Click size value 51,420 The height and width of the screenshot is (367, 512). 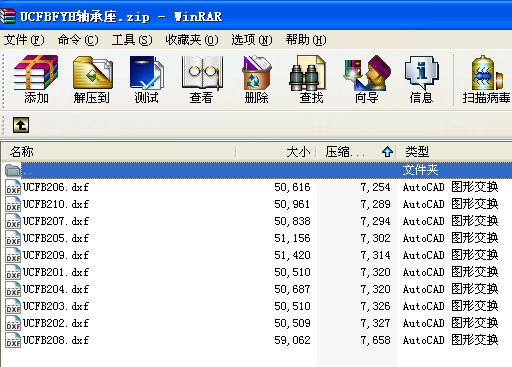coord(292,255)
